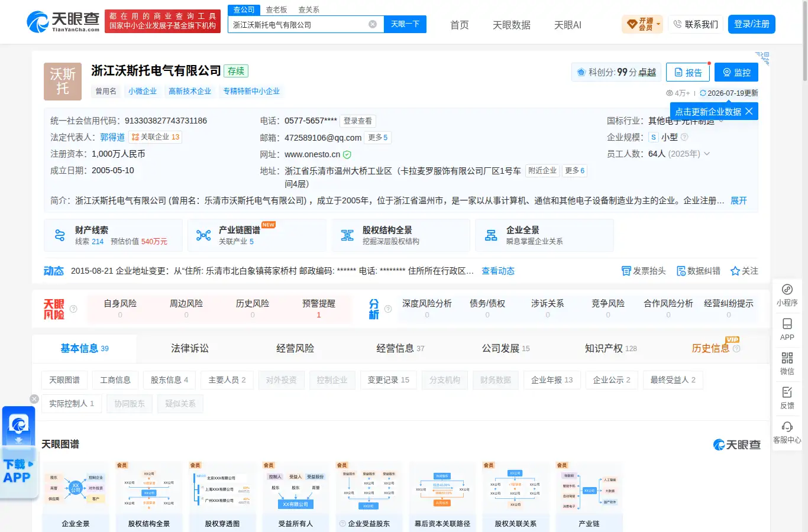Viewport: 808px width, 532px height.
Task: Open the 受益所有人 thumbnail
Action: (296, 497)
